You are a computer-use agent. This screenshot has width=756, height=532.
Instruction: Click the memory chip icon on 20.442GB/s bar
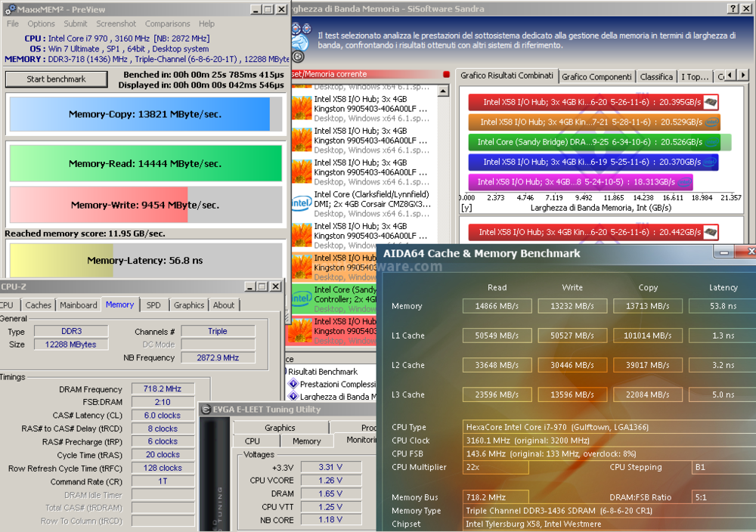710,232
